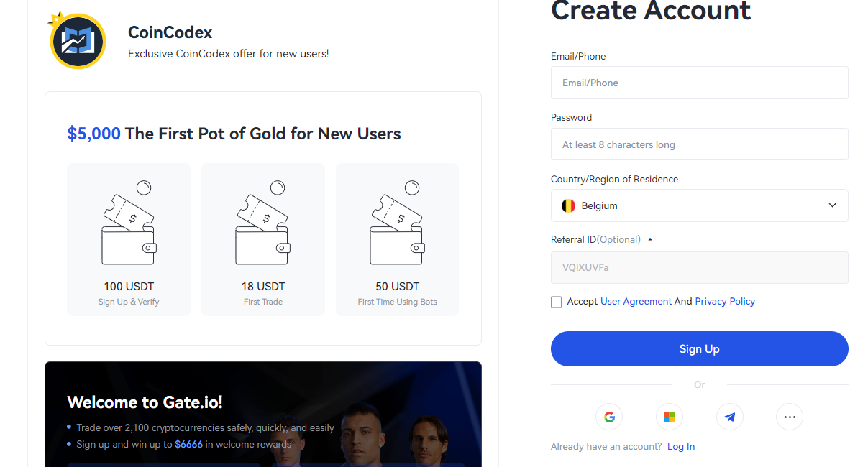Image resolution: width=868 pixels, height=467 pixels.
Task: Enable agreement acceptance before signing up
Action: [556, 302]
